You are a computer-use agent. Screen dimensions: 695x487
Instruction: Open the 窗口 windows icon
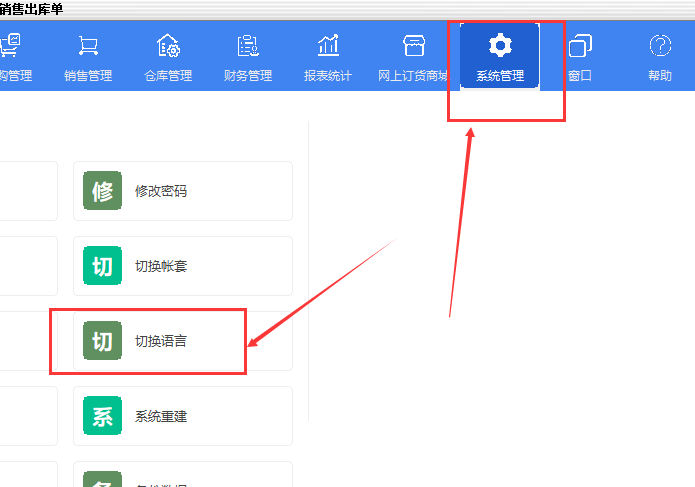(x=580, y=45)
